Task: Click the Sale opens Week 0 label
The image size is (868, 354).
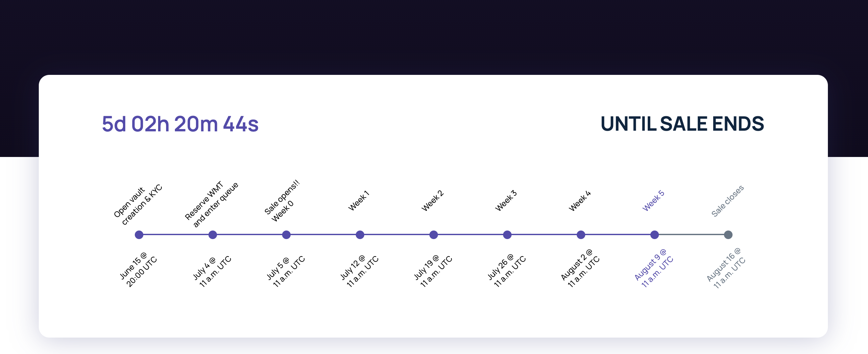Action: point(282,201)
